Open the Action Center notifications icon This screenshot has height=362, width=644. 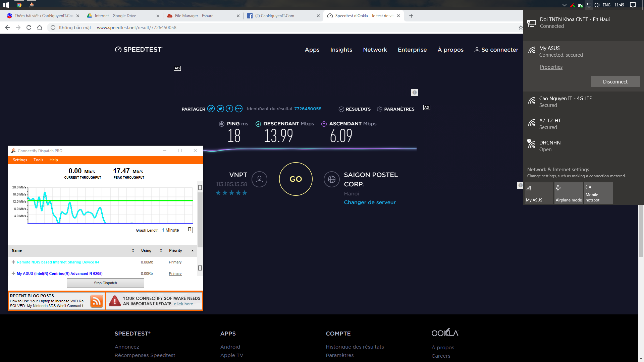pos(633,5)
